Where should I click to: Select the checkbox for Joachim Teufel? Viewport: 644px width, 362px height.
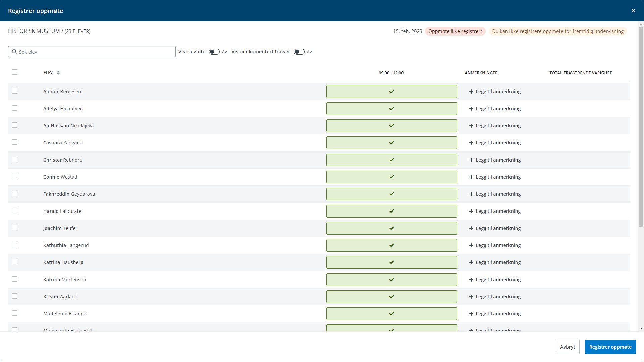point(15,228)
